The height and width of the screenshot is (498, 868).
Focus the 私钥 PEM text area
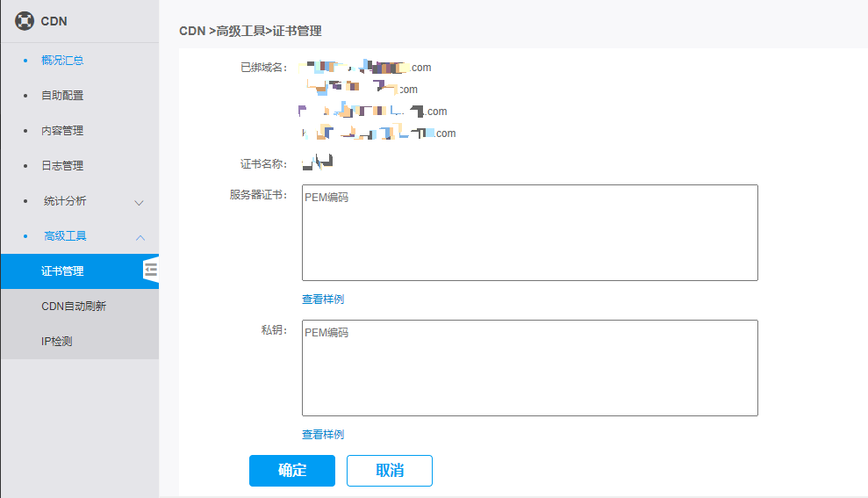point(529,368)
